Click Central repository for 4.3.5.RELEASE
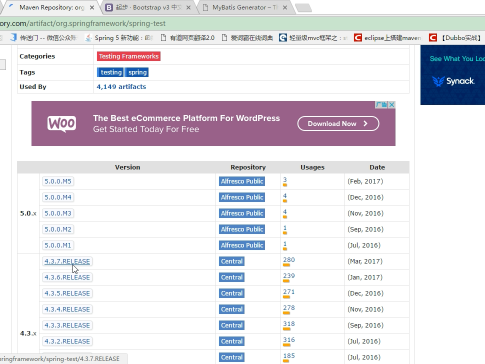 [232, 293]
